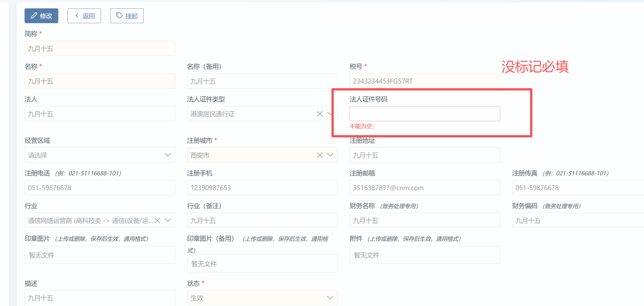644x306 pixels.
Task: Click the 挂起 suspend button
Action: pos(127,16)
